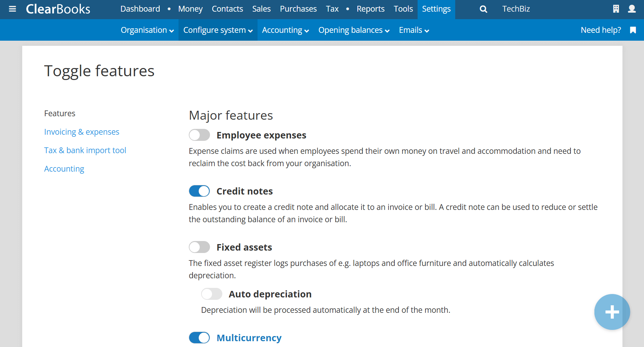The image size is (644, 347).
Task: Click the search magnifier icon
Action: [x=483, y=9]
